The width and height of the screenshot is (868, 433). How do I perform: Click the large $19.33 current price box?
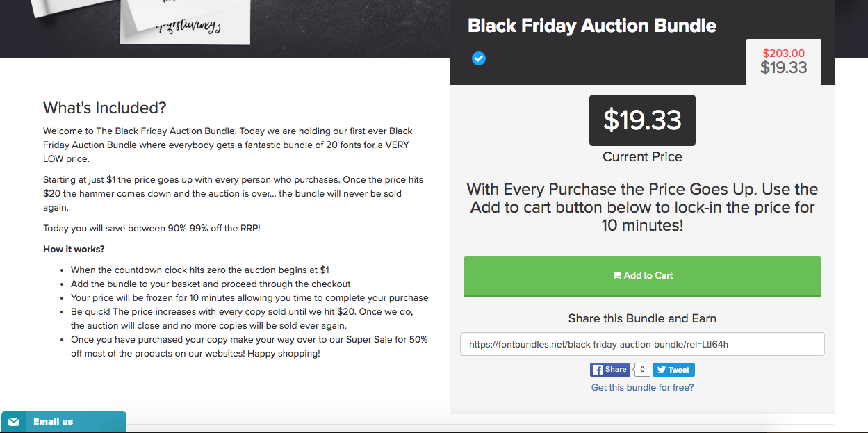click(x=642, y=120)
